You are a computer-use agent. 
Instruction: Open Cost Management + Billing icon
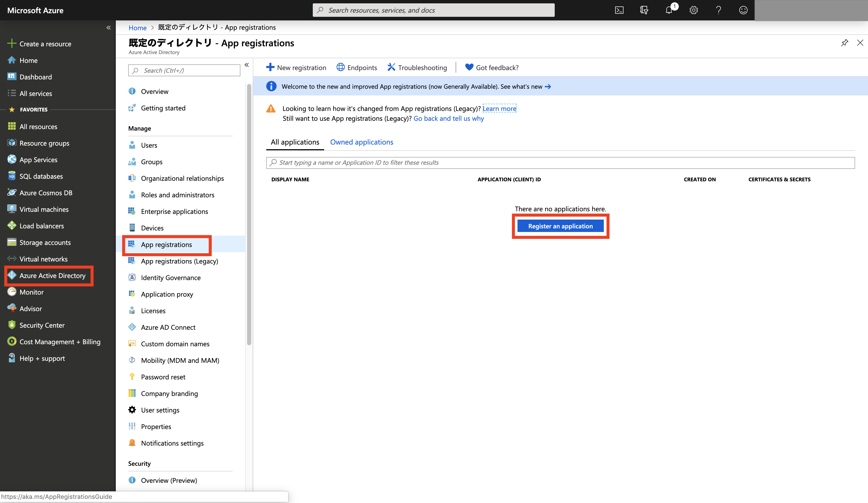pos(12,341)
